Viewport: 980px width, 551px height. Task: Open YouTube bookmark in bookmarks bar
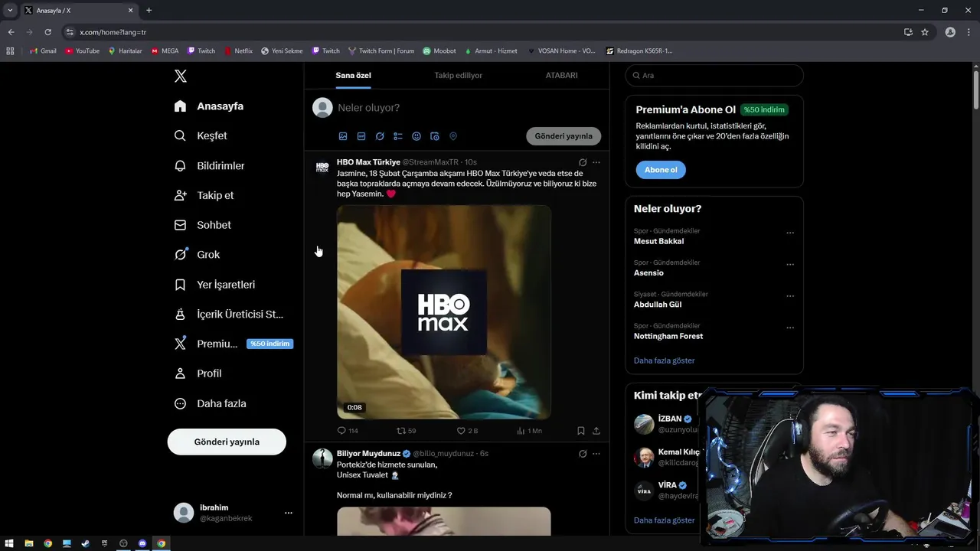(83, 51)
